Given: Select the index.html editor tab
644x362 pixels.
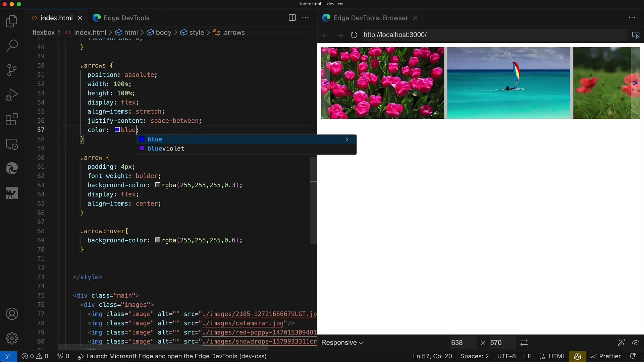Looking at the screenshot, I should click(56, 18).
